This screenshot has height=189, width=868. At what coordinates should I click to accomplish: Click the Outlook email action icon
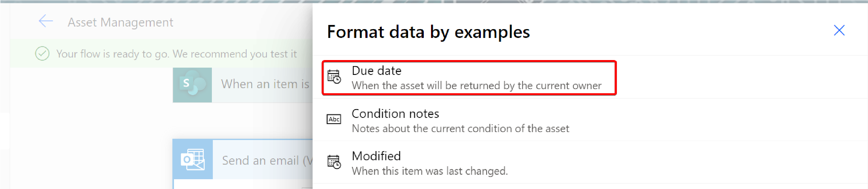point(193,159)
